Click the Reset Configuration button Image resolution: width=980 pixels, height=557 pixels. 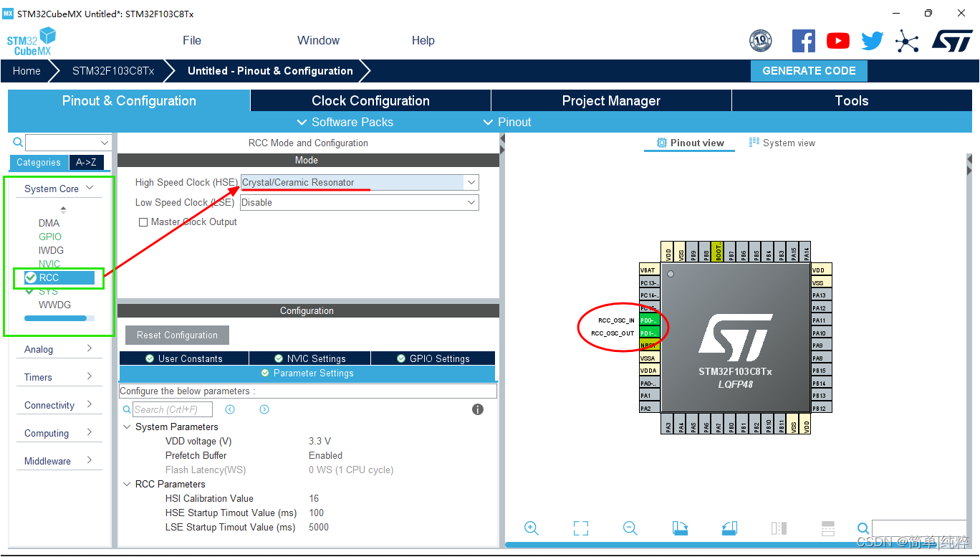[177, 335]
